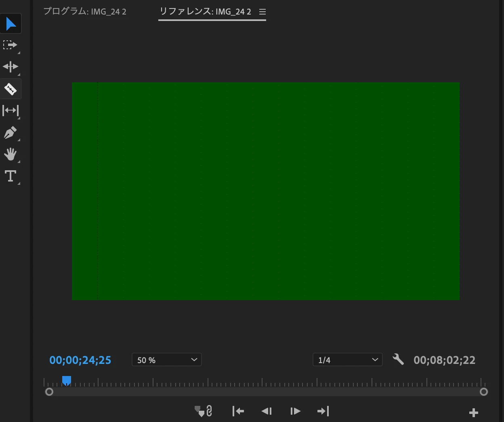Step back one frame
The height and width of the screenshot is (422, 504).
click(267, 411)
